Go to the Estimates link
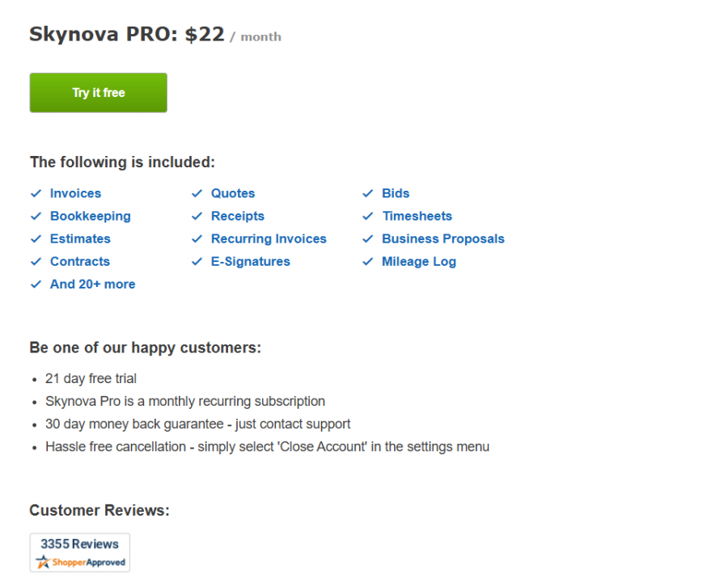 click(x=80, y=238)
